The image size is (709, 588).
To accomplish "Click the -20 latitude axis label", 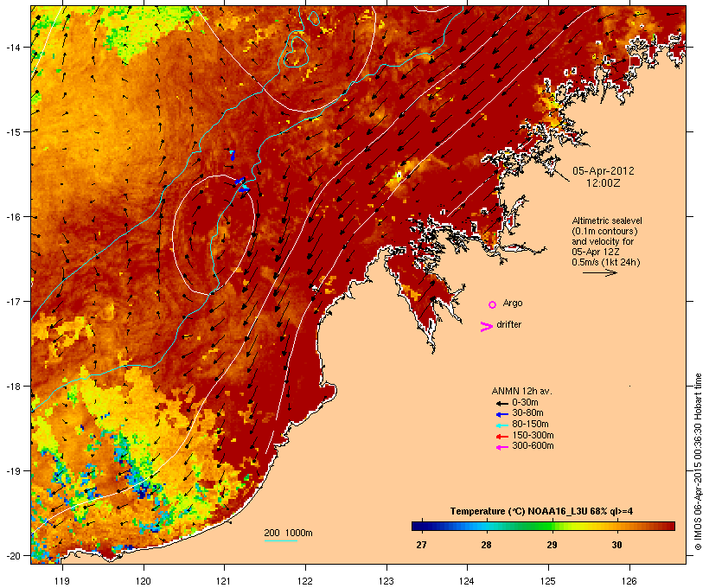I will tap(12, 556).
